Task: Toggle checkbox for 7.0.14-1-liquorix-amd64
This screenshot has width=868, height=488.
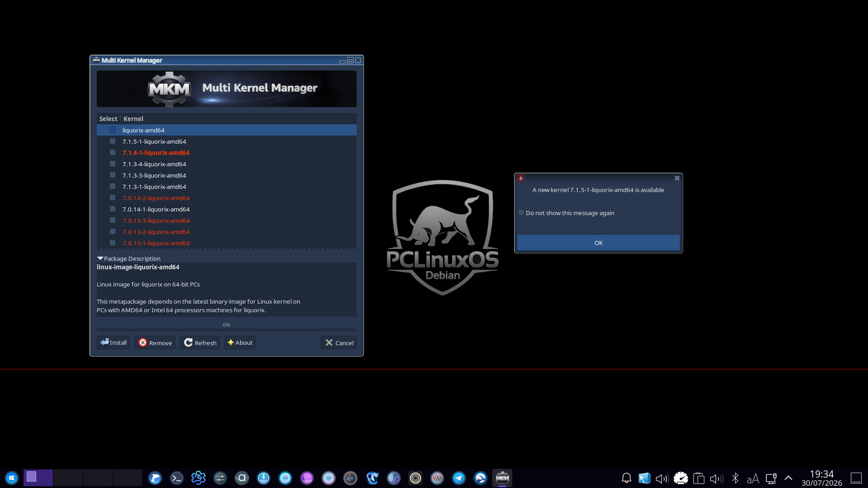Action: pos(113,209)
